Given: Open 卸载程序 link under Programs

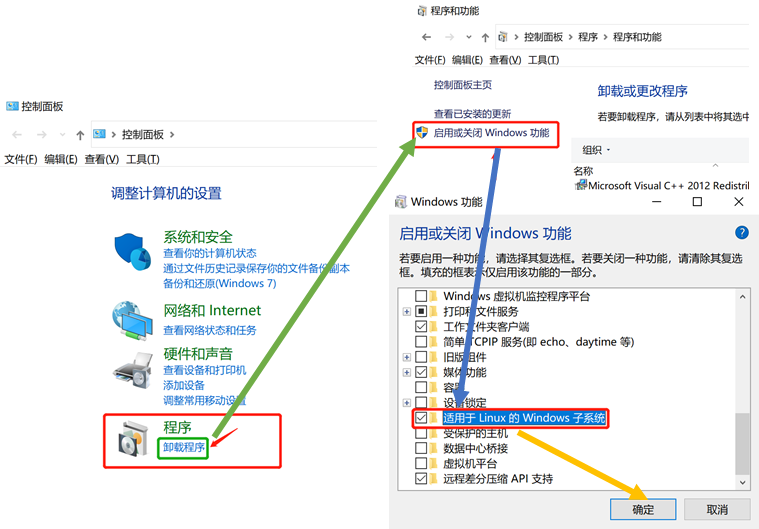Looking at the screenshot, I should 183,447.
